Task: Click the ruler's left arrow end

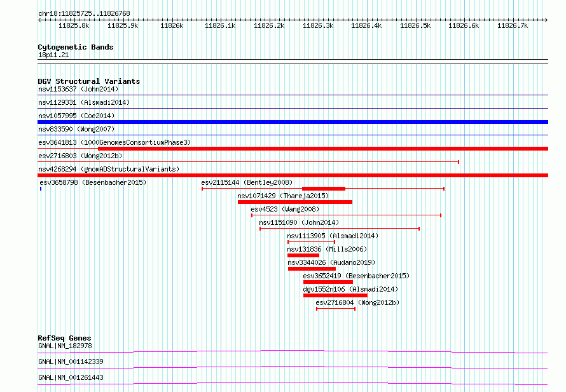Action: (39, 20)
